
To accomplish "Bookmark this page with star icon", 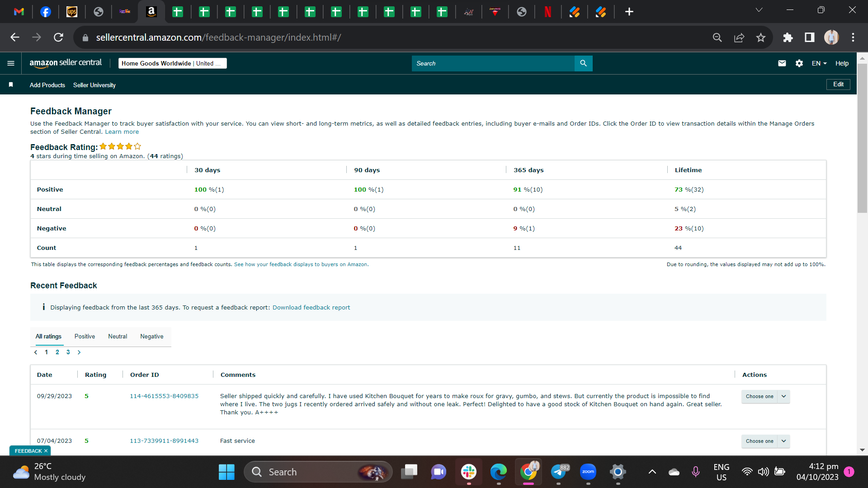I will tap(761, 38).
